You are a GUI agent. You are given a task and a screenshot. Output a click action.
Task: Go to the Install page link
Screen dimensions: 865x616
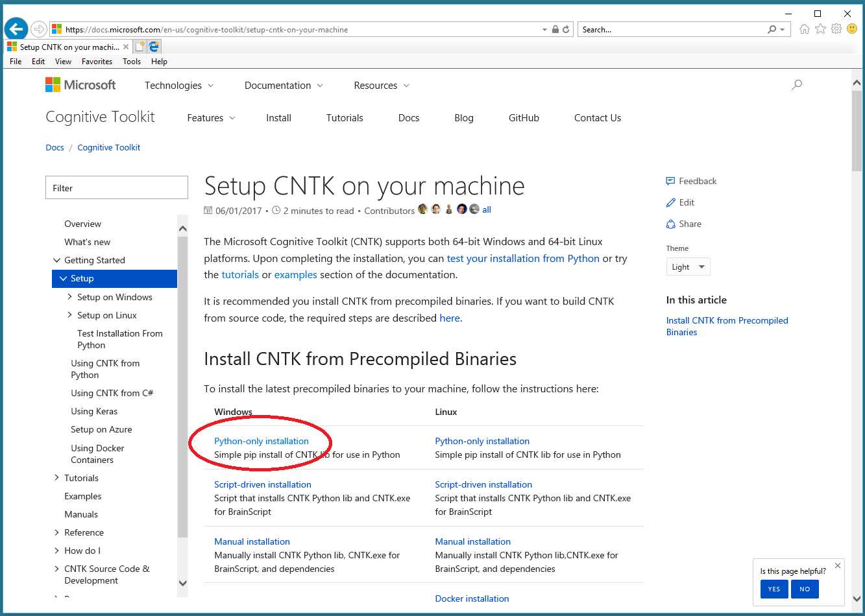click(x=278, y=118)
